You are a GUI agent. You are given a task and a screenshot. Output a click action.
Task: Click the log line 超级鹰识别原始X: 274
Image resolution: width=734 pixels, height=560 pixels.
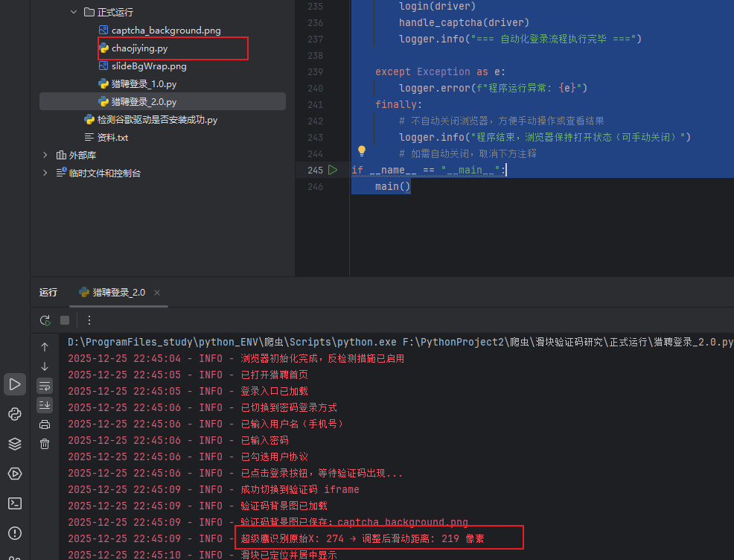[x=276, y=539]
